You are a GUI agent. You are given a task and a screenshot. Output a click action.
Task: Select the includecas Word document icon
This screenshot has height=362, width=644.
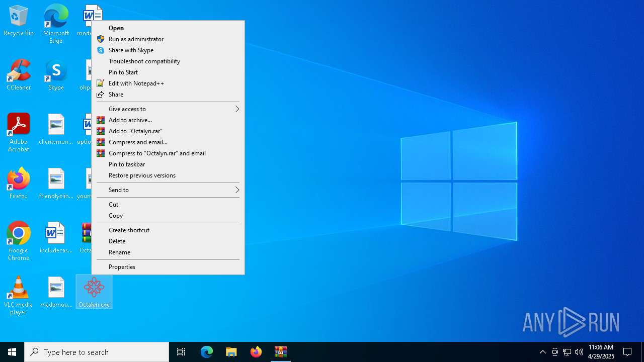point(56,238)
